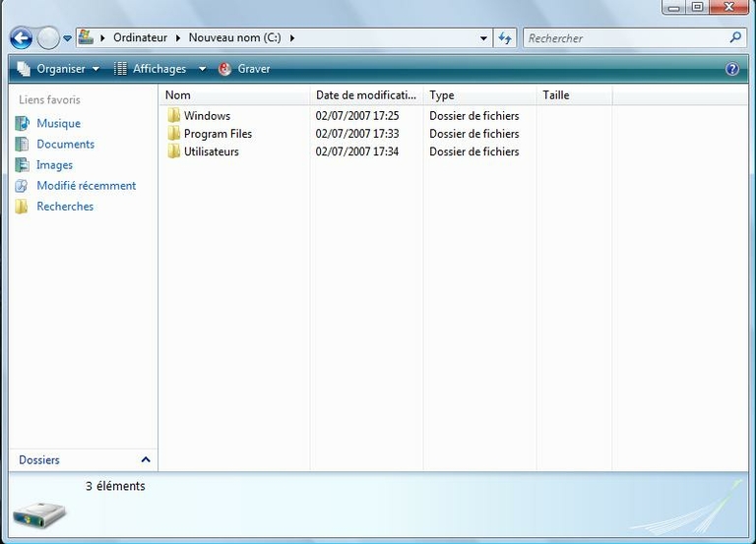The width and height of the screenshot is (756, 544).
Task: Minimize the Explorer window
Action: [x=674, y=7]
